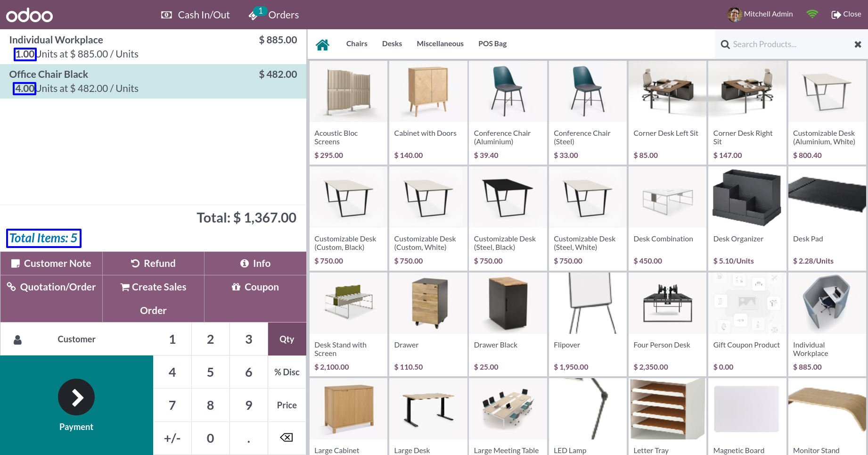Image resolution: width=868 pixels, height=455 pixels.
Task: Add Large Cabinet product
Action: [348, 416]
